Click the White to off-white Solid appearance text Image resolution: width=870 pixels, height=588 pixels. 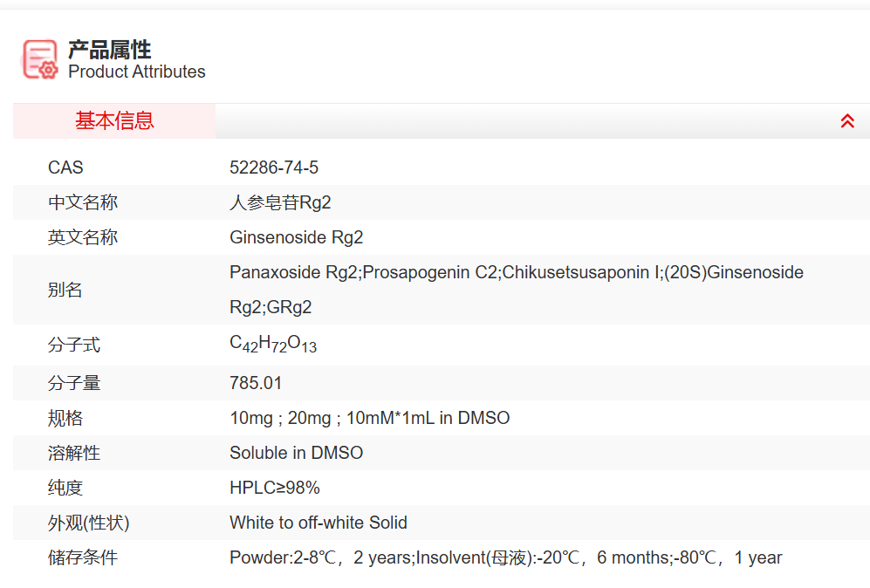pos(319,523)
